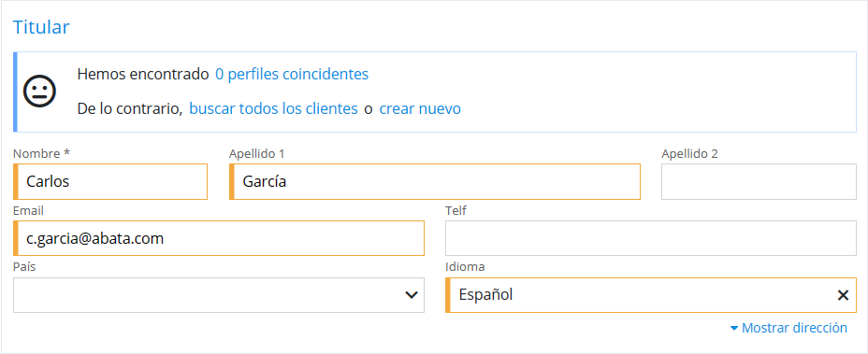Open the '0 perfiles coincidentes' link
This screenshot has height=354, width=868.
tap(292, 74)
